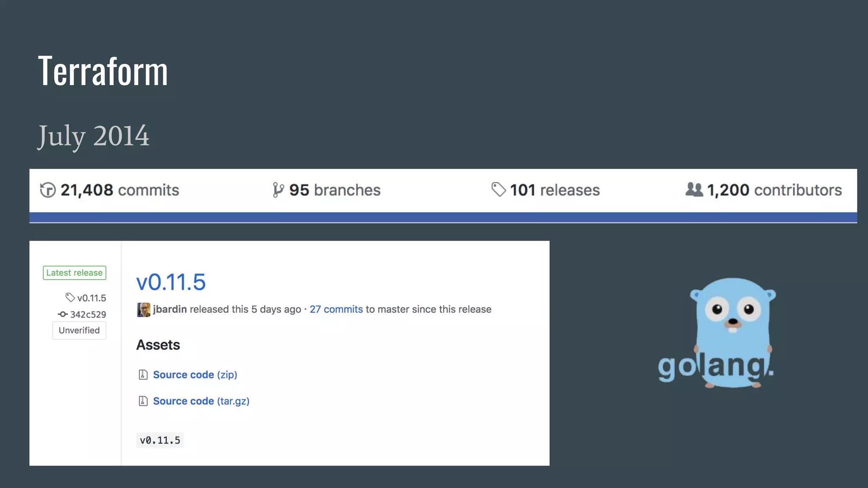Click the commit icon beside 342c529
The width and height of the screenshot is (868, 488).
coord(63,314)
